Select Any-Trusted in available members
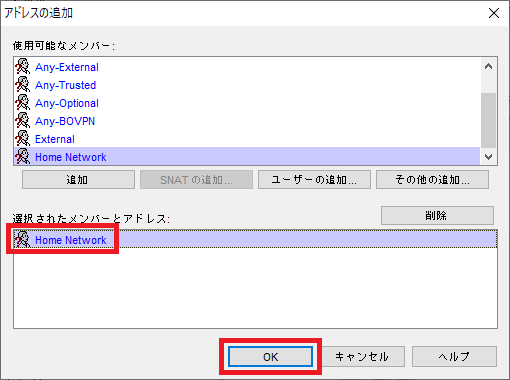 (247, 85)
